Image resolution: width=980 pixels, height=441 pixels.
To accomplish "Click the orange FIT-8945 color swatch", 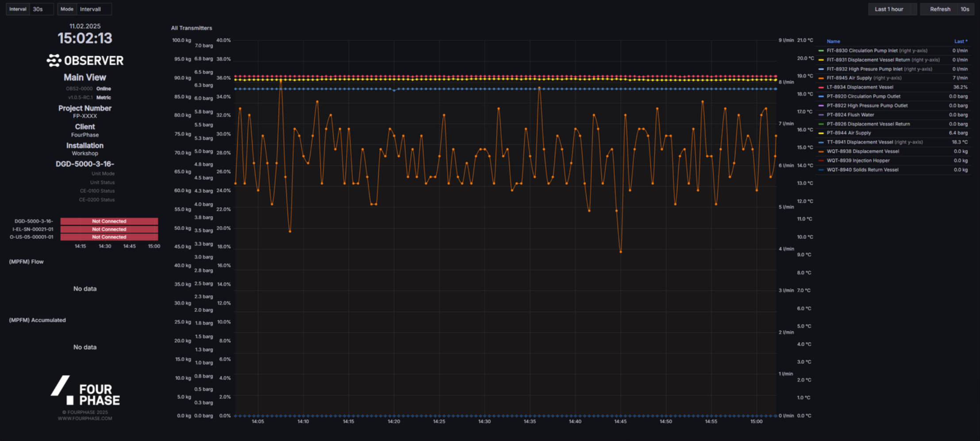I will tap(821, 78).
